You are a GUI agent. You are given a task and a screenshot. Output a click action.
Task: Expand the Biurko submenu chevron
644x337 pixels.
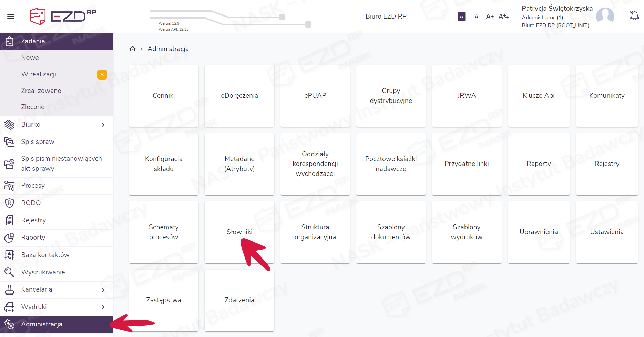tap(103, 125)
